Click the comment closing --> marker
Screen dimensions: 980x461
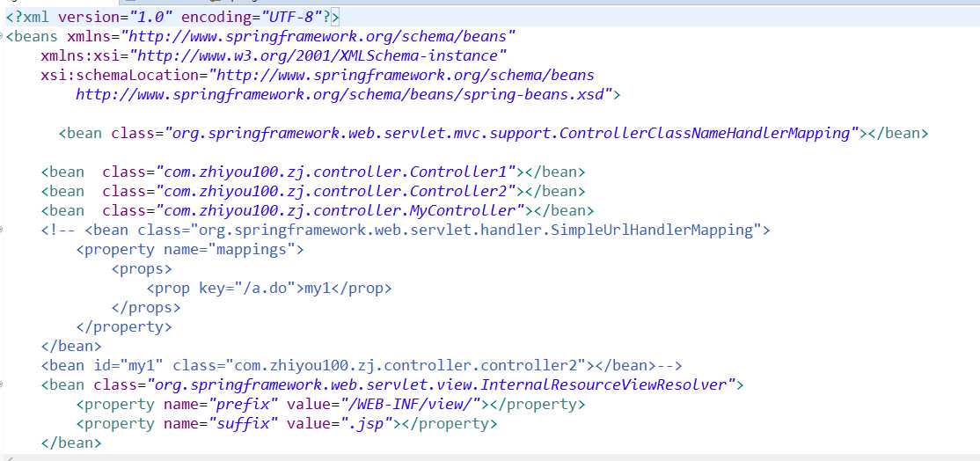(670, 365)
